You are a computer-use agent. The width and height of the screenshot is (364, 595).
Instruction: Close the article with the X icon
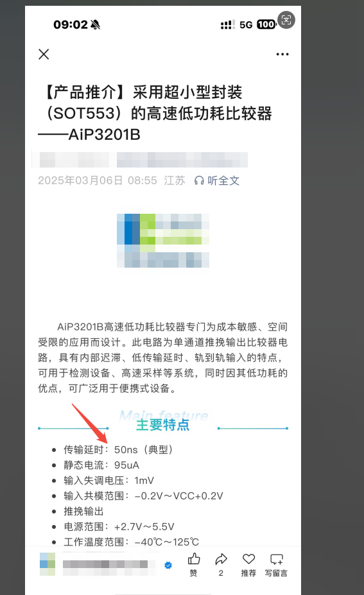pyautogui.click(x=44, y=55)
